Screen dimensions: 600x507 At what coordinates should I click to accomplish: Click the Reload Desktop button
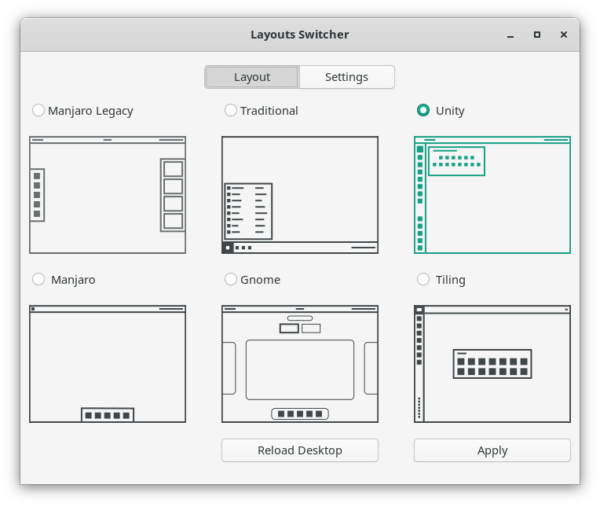[300, 450]
